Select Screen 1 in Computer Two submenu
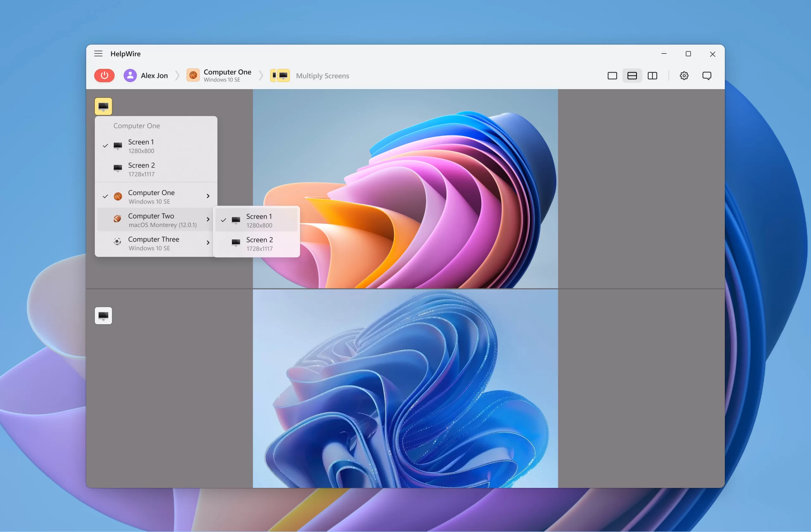811x532 pixels. tap(256, 220)
